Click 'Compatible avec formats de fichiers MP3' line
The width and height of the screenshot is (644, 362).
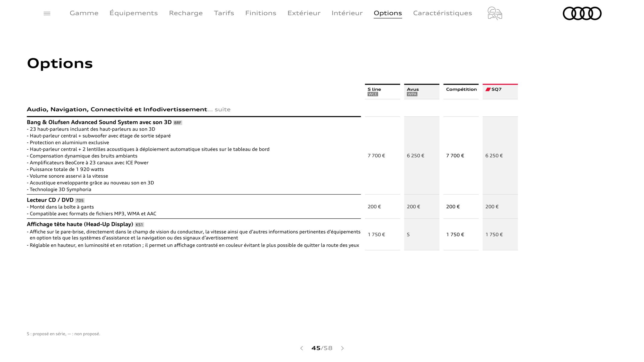[91, 214]
